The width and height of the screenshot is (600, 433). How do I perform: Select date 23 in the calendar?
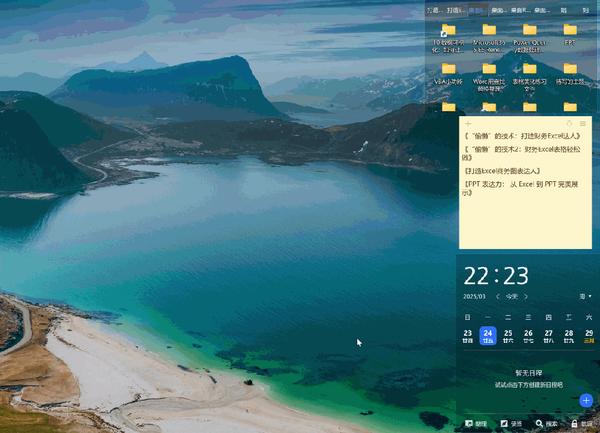[x=468, y=336]
